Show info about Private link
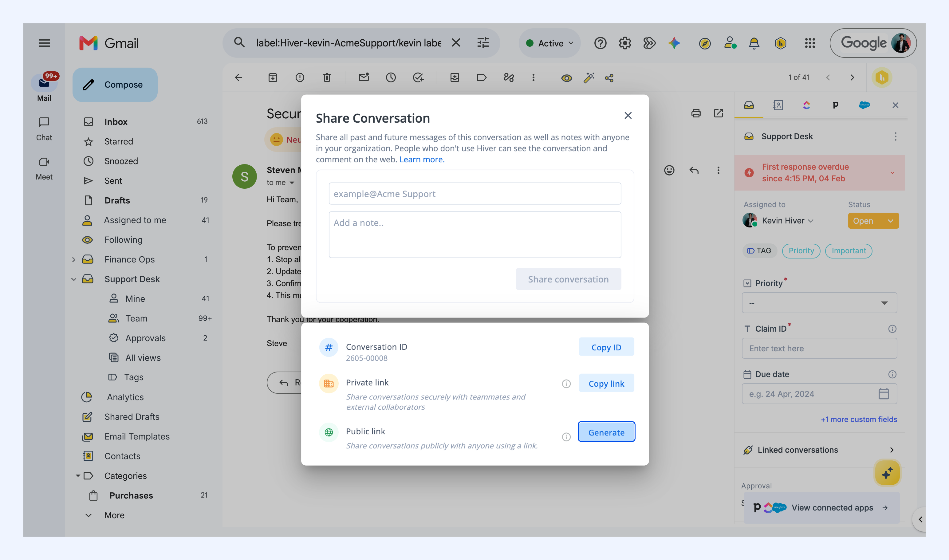This screenshot has width=949, height=560. [x=566, y=384]
